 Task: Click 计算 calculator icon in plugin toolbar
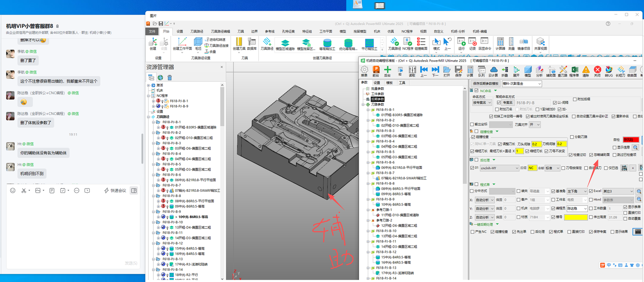[x=470, y=70]
